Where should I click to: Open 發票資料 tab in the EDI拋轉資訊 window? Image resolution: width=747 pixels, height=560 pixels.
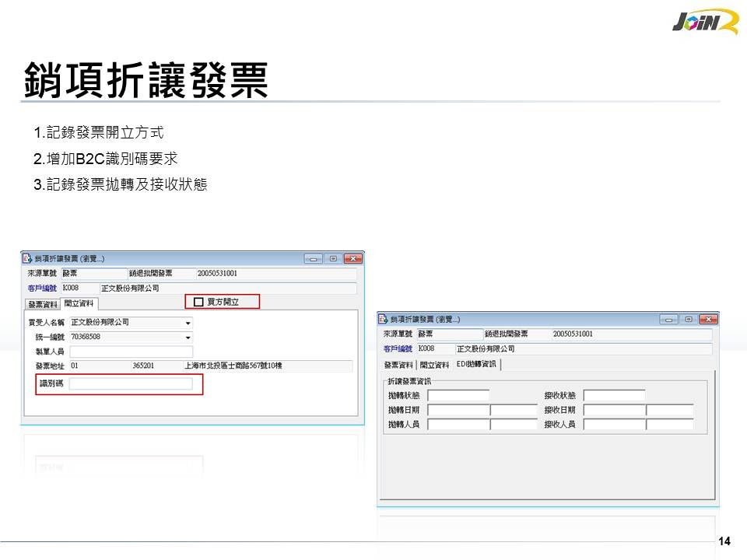point(398,365)
